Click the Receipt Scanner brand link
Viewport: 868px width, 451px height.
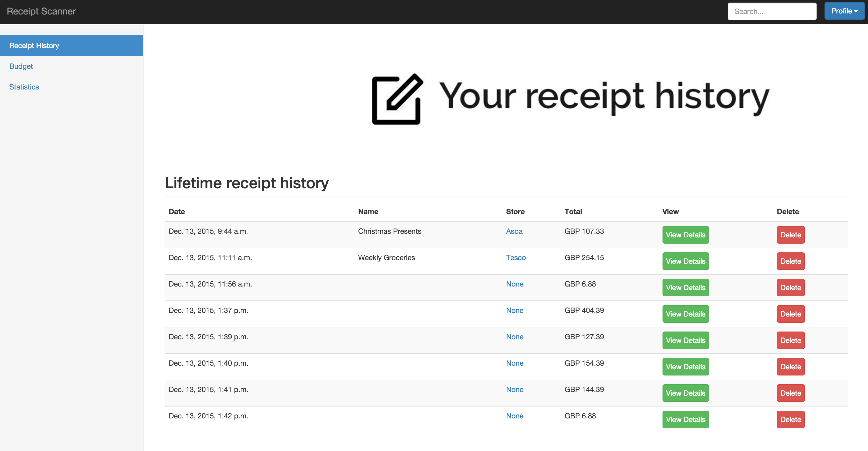click(41, 11)
